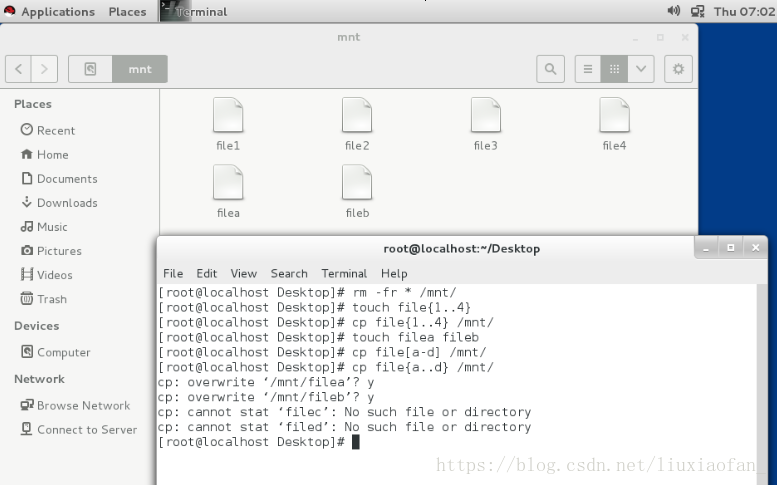Click the 'touch file{1..4}' command line

click(x=315, y=307)
